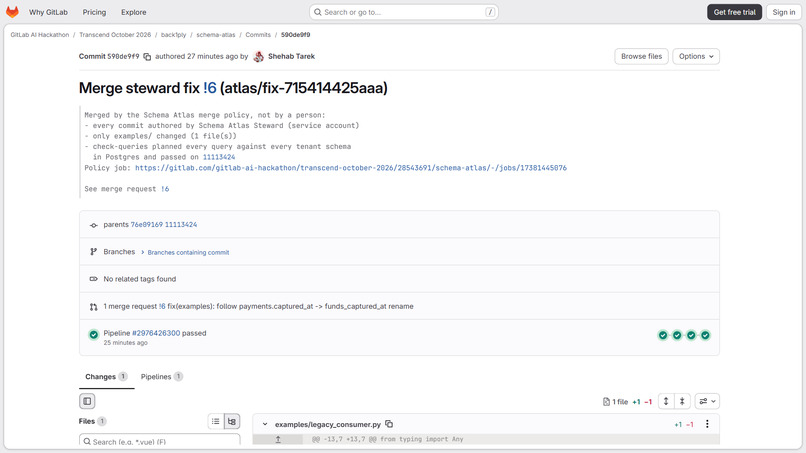Open GitLab AI Hackathon breadcrumb
Image resolution: width=806 pixels, height=453 pixels.
click(40, 35)
